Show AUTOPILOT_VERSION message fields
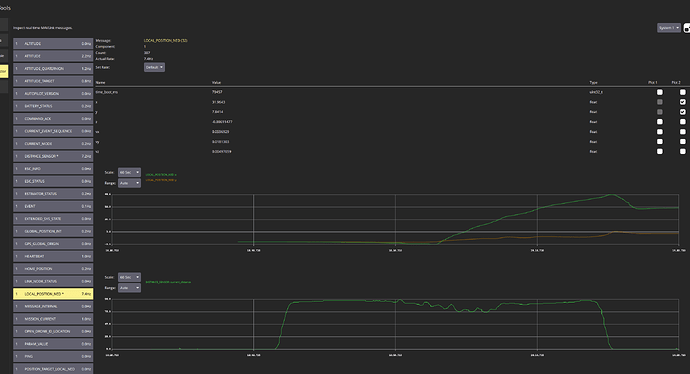The height and width of the screenshot is (374, 690). [x=53, y=94]
